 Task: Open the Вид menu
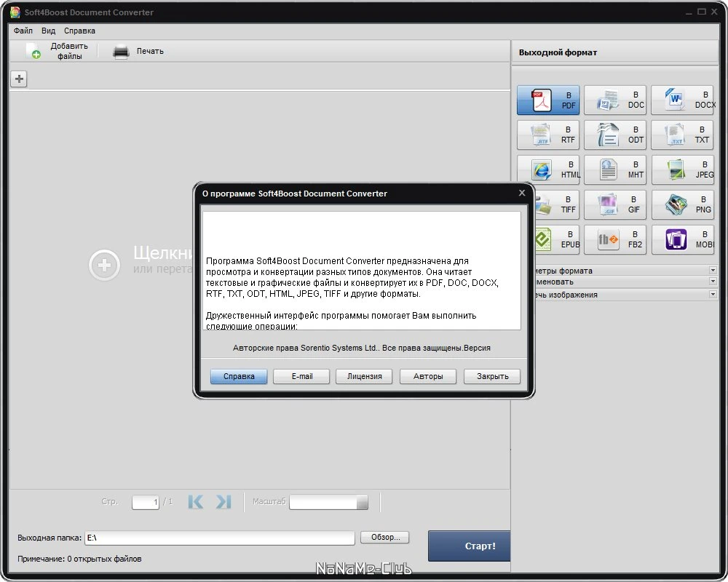(48, 31)
